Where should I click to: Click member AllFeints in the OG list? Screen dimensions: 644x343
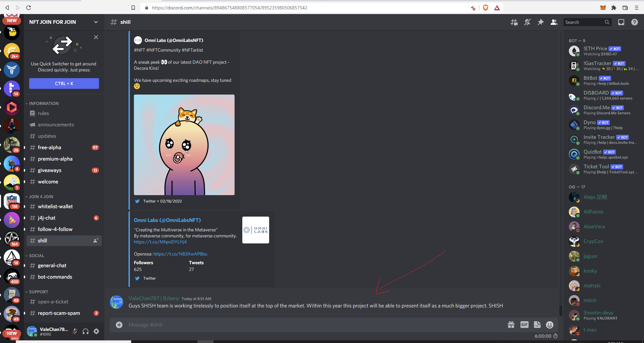603,212
